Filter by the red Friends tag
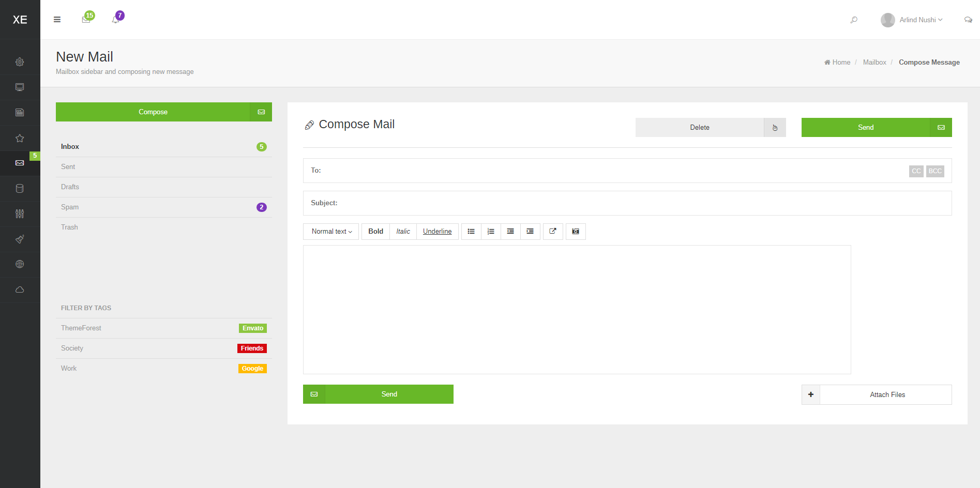The image size is (980, 488). (252, 348)
